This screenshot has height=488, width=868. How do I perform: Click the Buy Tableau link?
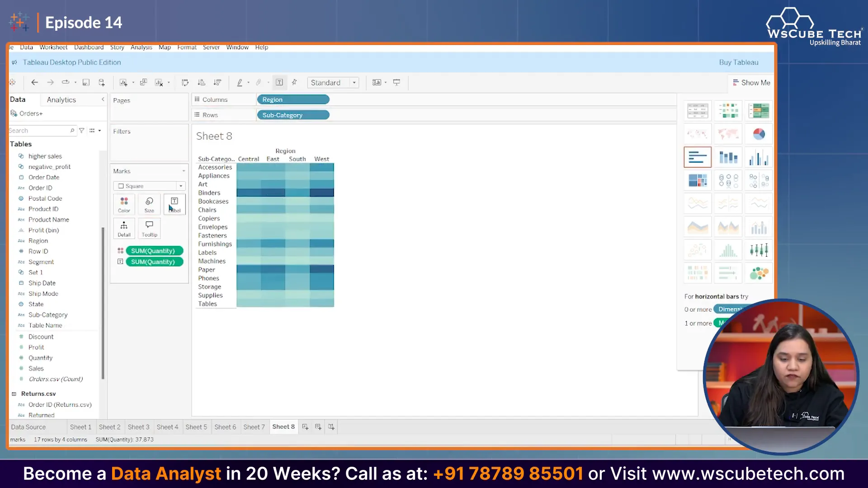point(739,62)
